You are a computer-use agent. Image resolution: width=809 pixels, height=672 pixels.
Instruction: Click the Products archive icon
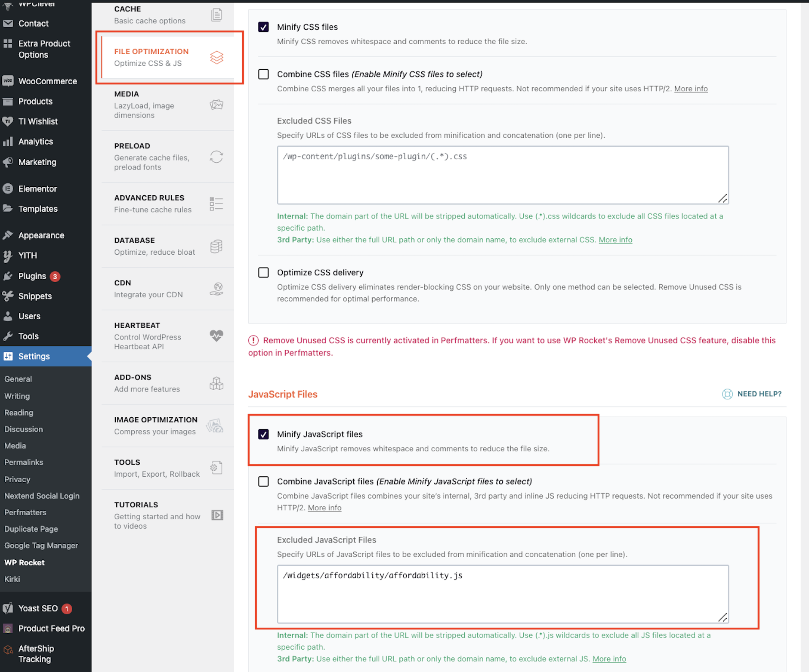8,102
